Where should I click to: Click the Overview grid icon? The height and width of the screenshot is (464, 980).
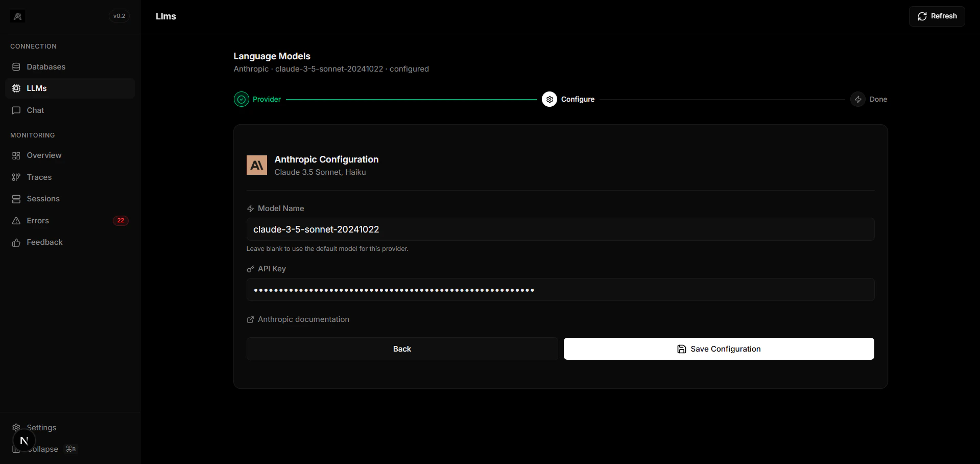tap(16, 155)
